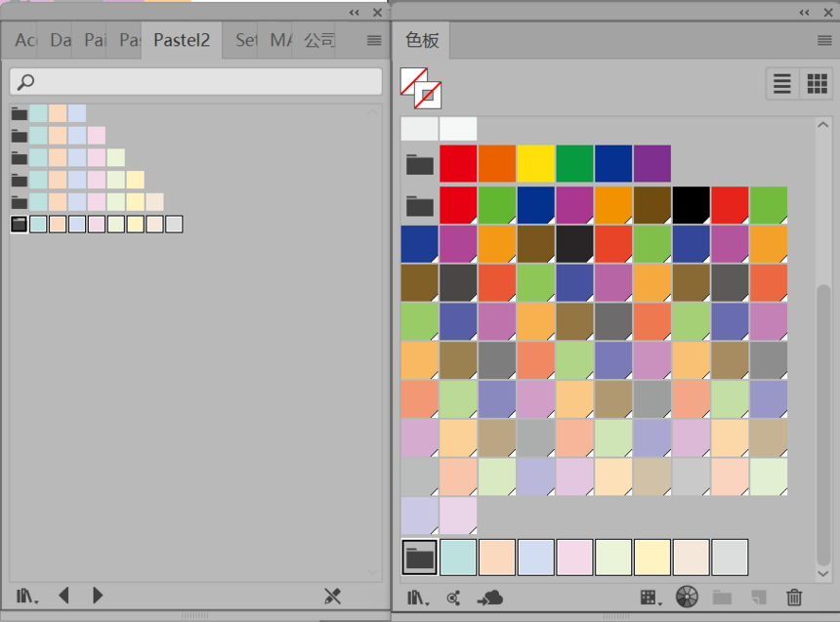Image resolution: width=840 pixels, height=622 pixels.
Task: Pick the yellow swatch in first color group
Action: [535, 163]
